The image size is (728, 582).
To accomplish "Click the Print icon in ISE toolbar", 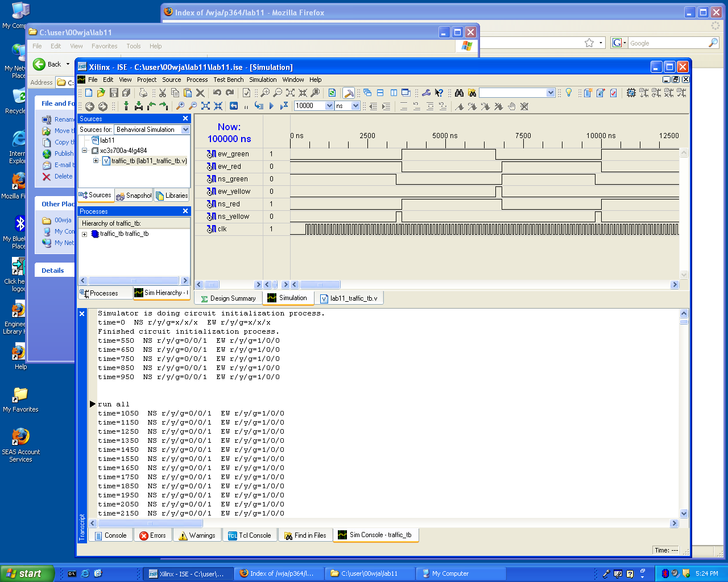I will pyautogui.click(x=143, y=93).
